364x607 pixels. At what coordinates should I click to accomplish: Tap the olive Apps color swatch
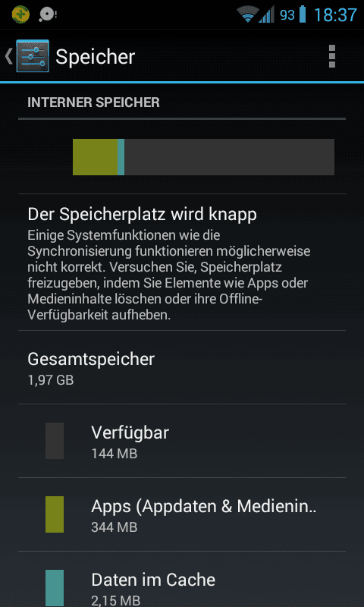55,514
